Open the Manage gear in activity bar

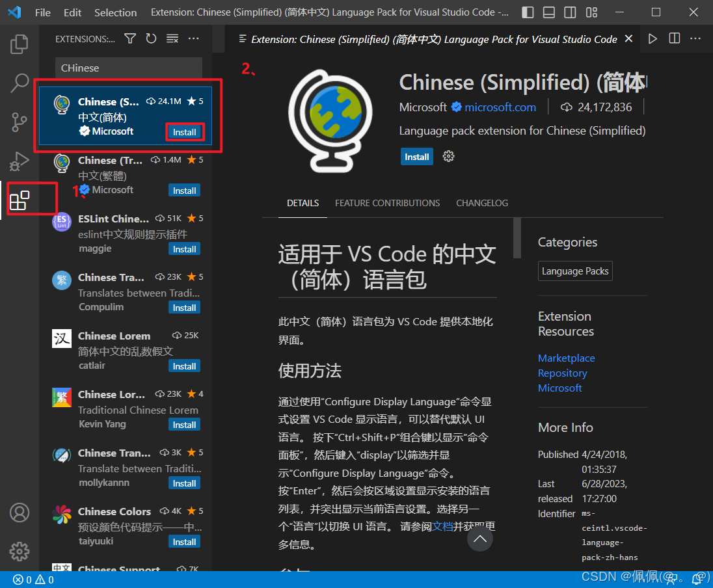(x=19, y=551)
